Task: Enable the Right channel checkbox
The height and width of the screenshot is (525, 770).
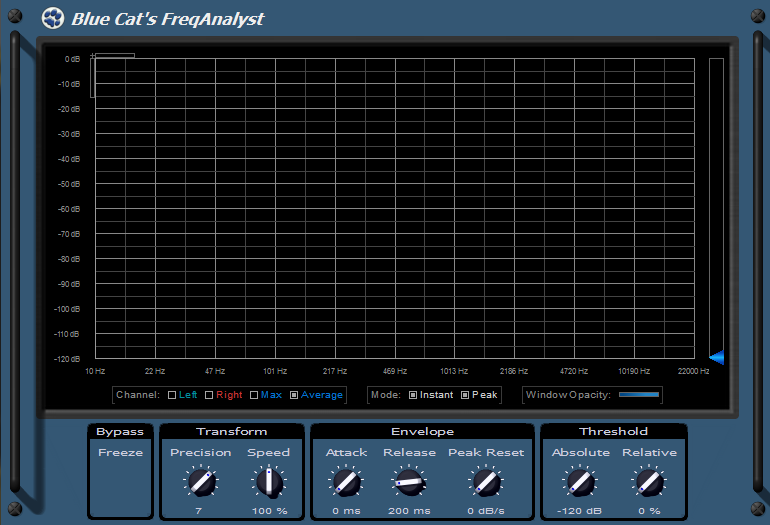Action: pyautogui.click(x=209, y=395)
